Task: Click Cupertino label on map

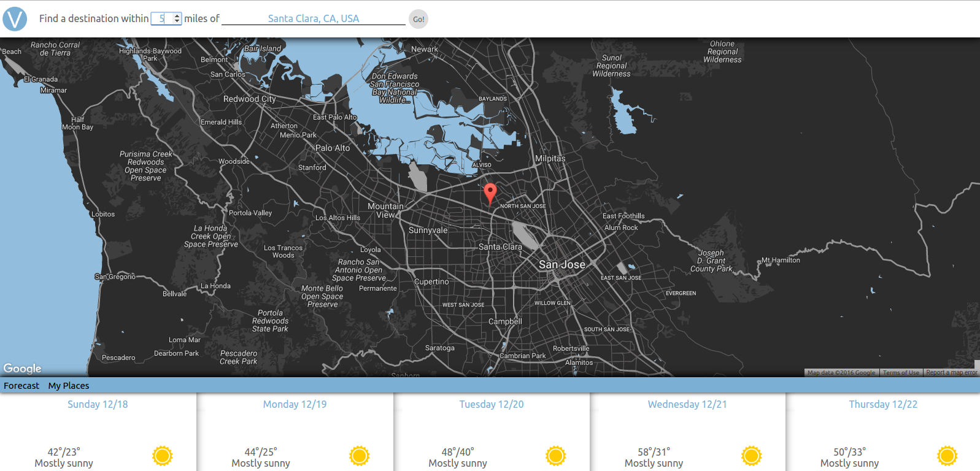Action: point(431,281)
